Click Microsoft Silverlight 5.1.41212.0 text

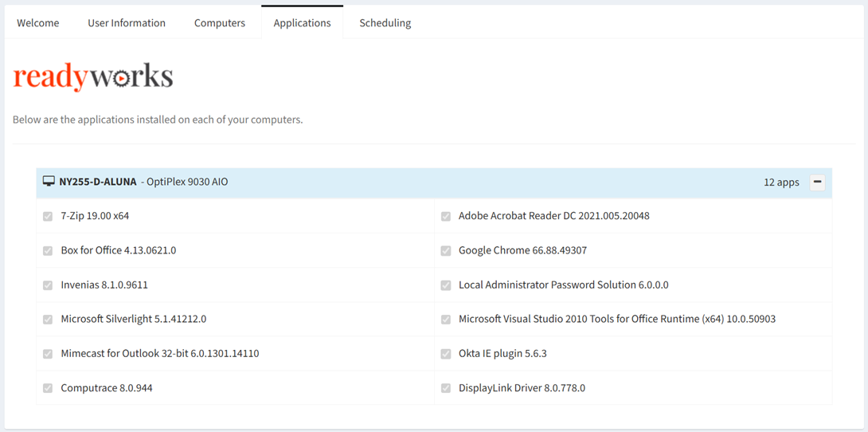[x=134, y=319]
